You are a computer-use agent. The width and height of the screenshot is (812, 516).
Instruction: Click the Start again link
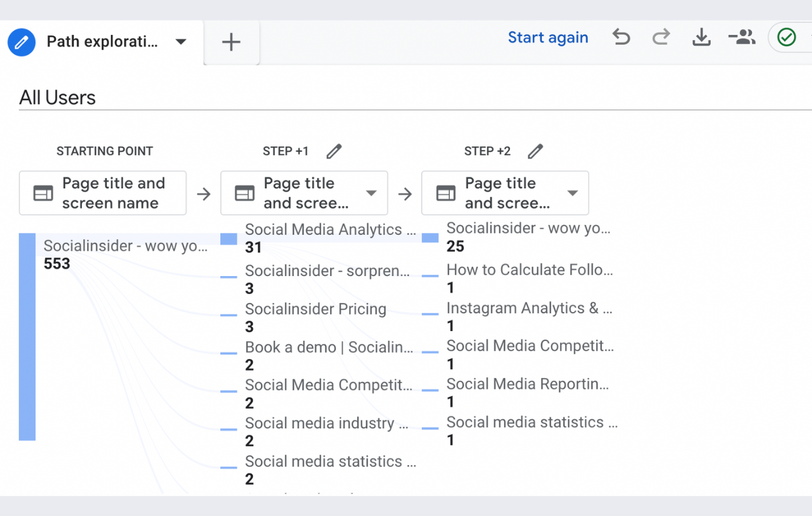coord(548,37)
